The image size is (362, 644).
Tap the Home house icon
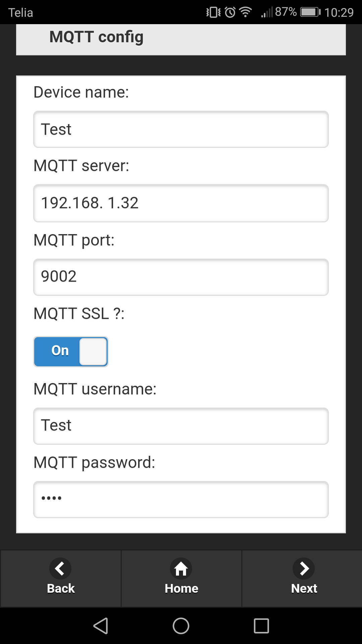(181, 569)
